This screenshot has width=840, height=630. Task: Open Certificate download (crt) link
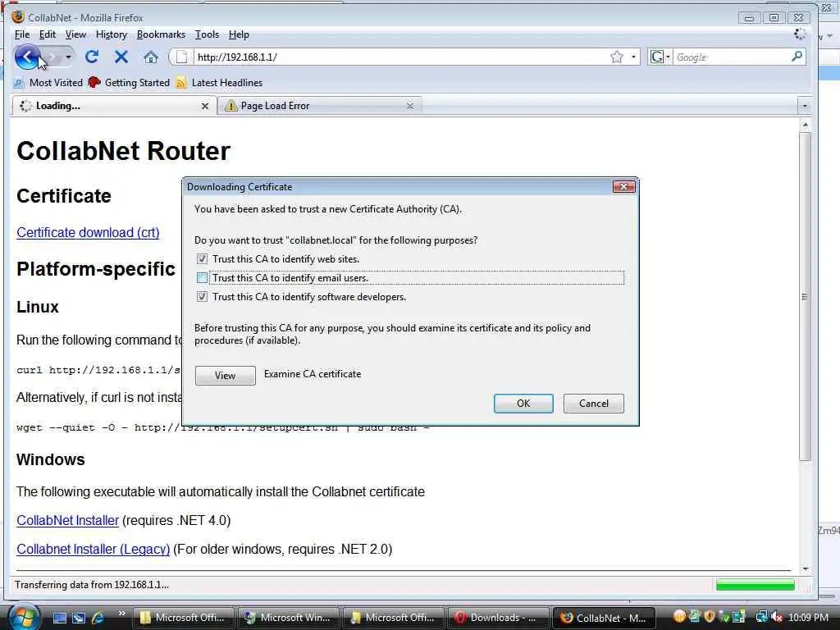[88, 232]
